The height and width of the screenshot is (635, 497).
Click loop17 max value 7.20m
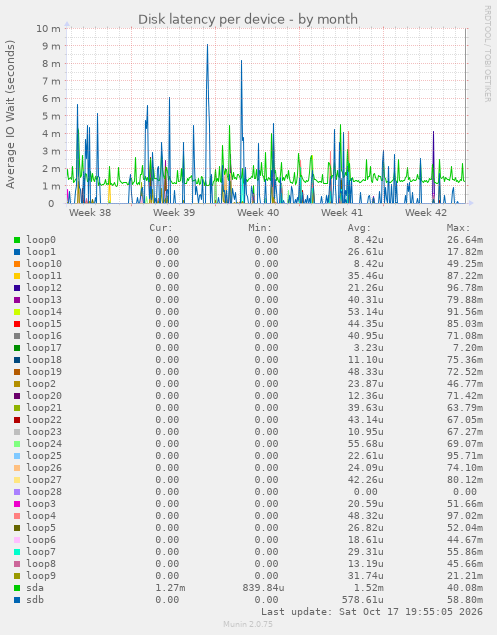[468, 348]
